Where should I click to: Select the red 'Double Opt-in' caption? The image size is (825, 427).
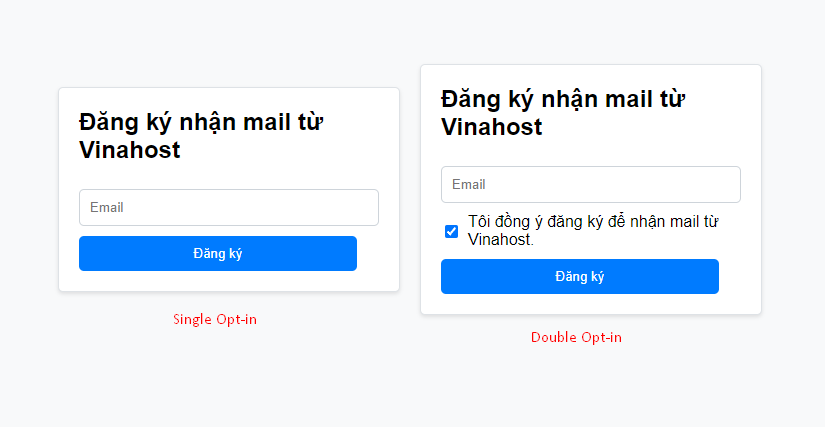(x=576, y=338)
